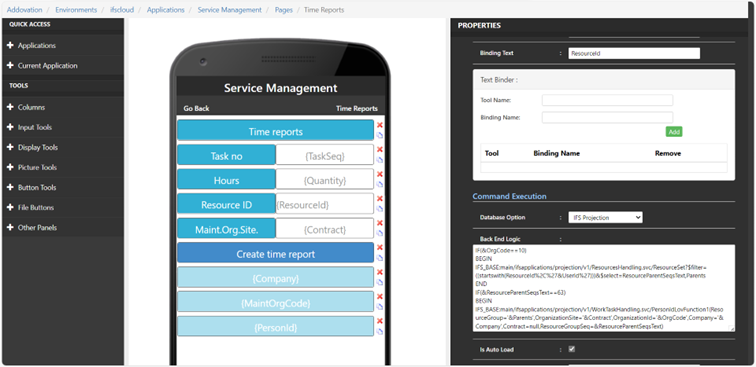Screen dimensions: 756x367
Task: Click the green Add button
Action: point(674,132)
